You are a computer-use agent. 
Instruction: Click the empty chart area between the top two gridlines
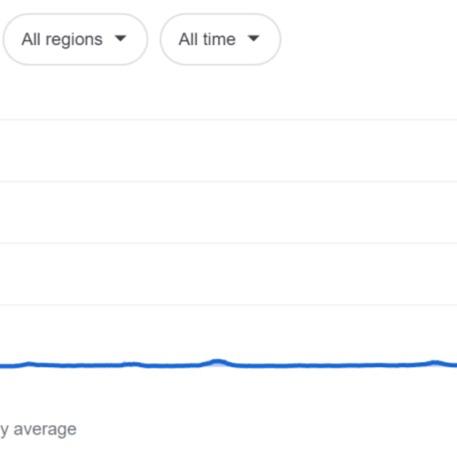(228, 151)
